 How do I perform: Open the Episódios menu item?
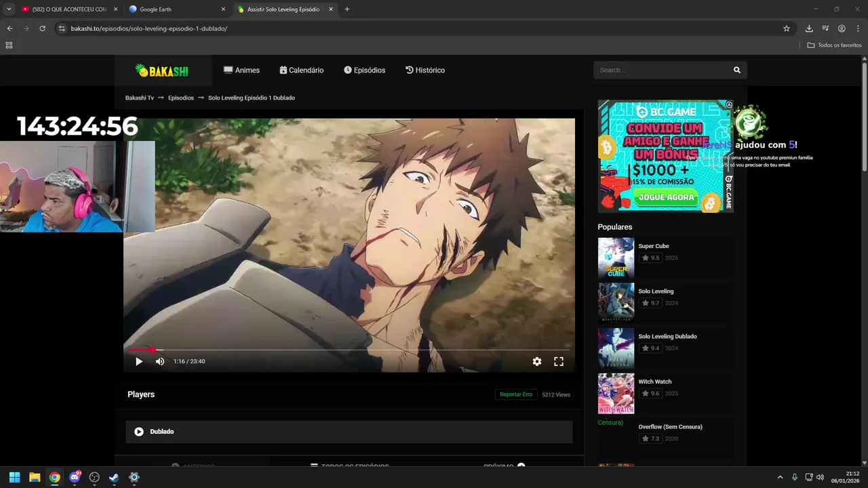pyautogui.click(x=364, y=70)
